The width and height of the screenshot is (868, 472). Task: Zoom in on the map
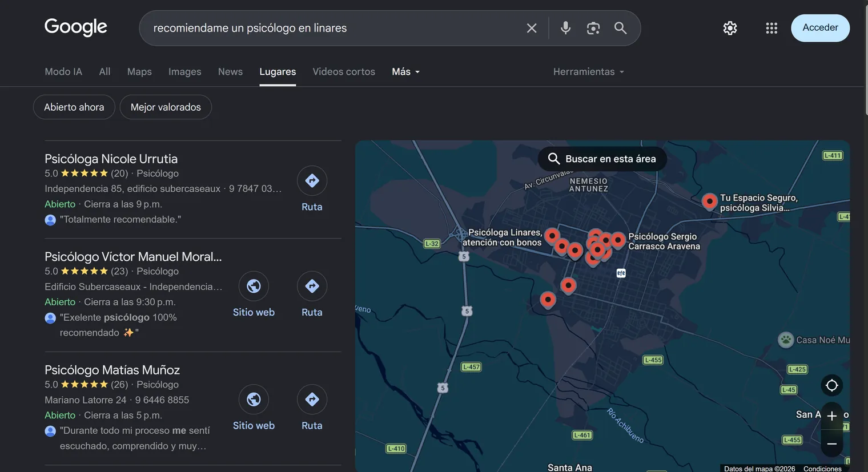click(x=832, y=416)
